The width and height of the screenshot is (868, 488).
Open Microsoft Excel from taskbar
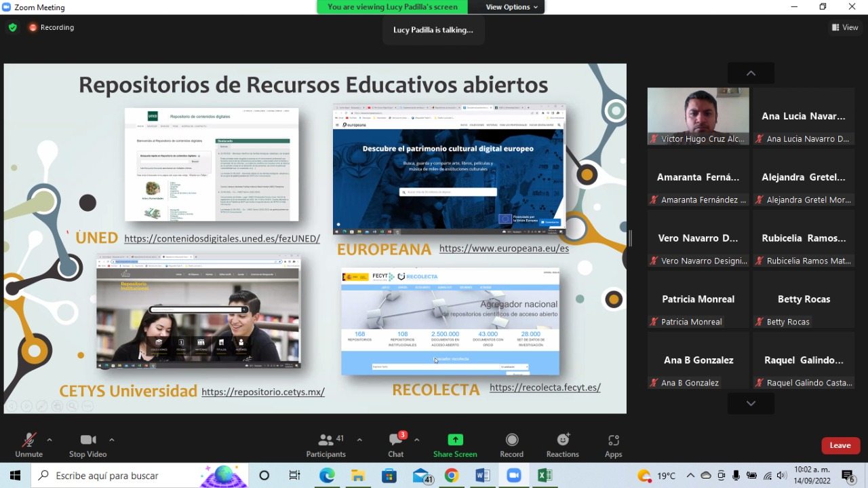545,476
